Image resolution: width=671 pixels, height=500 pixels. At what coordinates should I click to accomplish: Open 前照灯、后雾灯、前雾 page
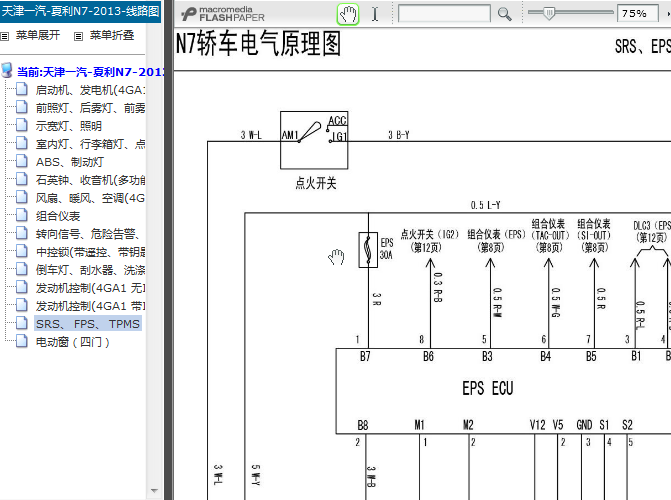(90, 108)
